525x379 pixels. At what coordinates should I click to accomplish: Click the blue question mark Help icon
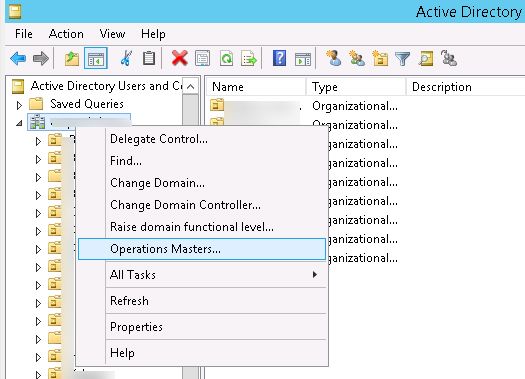[x=279, y=58]
